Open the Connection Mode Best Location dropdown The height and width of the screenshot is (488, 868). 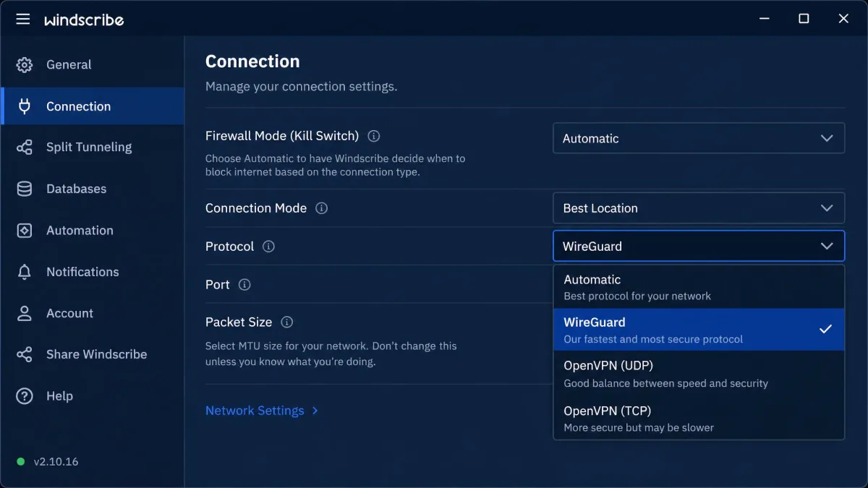699,208
